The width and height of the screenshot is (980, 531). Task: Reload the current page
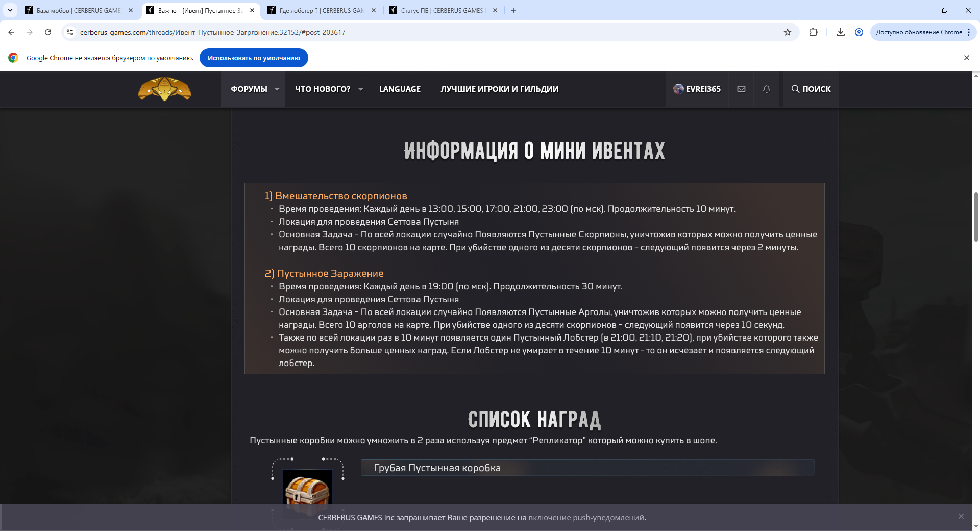pyautogui.click(x=48, y=32)
